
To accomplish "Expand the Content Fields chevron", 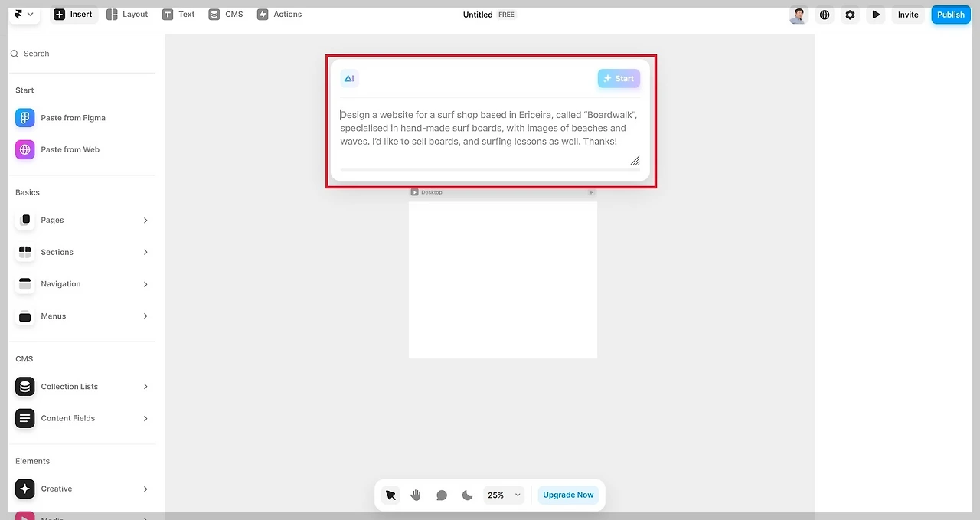I will pyautogui.click(x=145, y=419).
